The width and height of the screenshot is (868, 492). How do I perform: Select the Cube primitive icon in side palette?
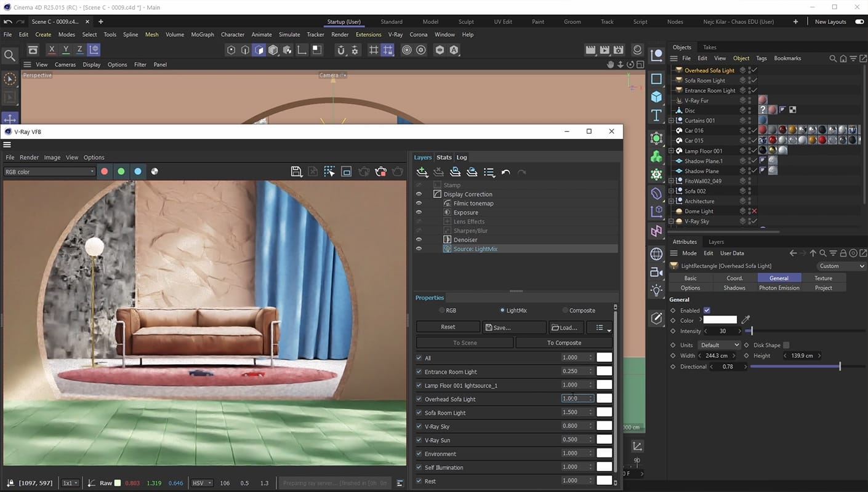656,97
